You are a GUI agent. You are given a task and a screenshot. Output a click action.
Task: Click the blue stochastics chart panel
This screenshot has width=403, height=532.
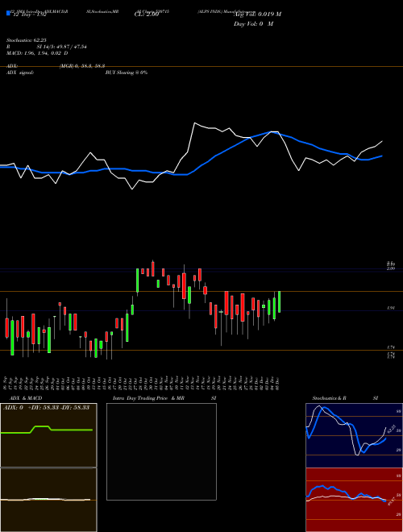point(354,435)
